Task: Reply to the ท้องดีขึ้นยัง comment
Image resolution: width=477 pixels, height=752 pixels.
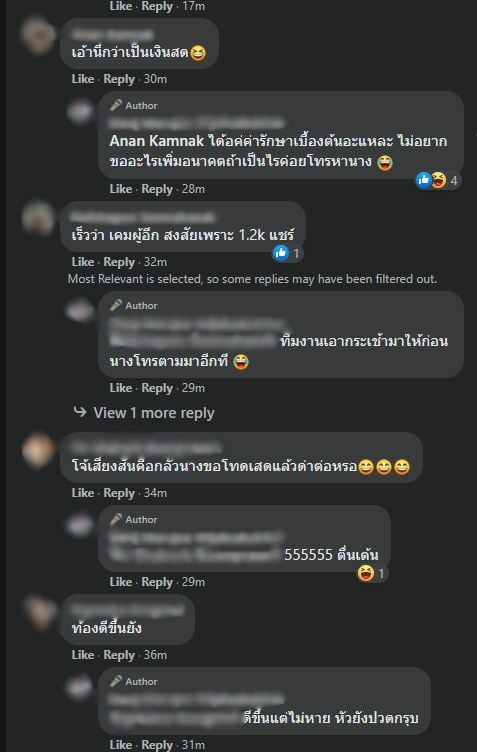Action: [x=119, y=655]
